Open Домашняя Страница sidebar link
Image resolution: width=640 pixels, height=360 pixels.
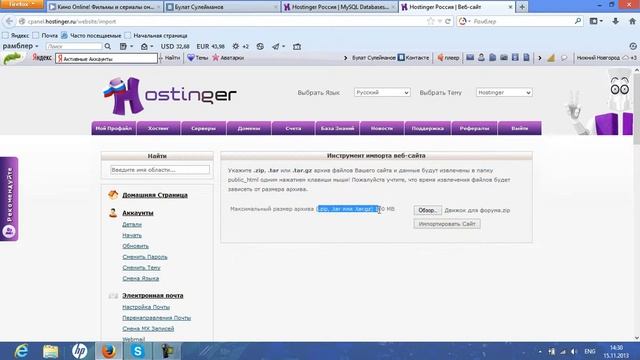(155, 195)
